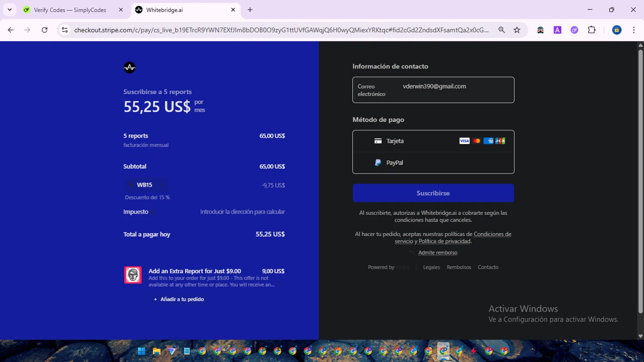The width and height of the screenshot is (644, 362).
Task: Click the 'Total a pagar hoy' label
Action: click(x=147, y=234)
